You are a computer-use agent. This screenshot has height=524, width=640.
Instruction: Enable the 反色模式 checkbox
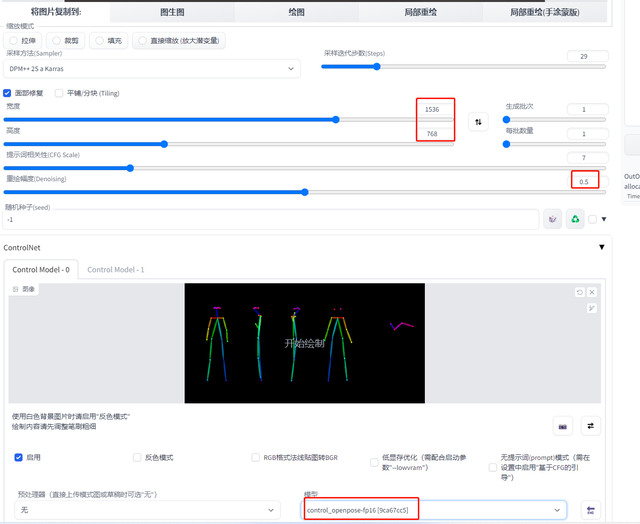[x=137, y=457]
